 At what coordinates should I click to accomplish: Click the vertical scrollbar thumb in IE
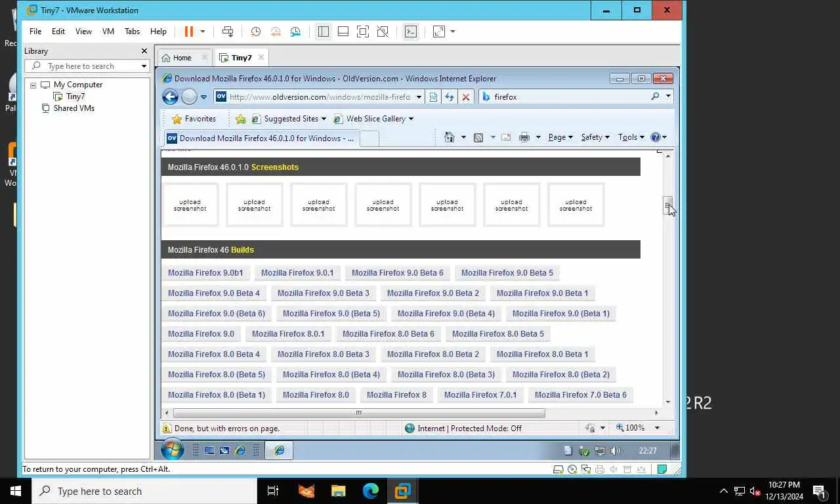click(667, 205)
